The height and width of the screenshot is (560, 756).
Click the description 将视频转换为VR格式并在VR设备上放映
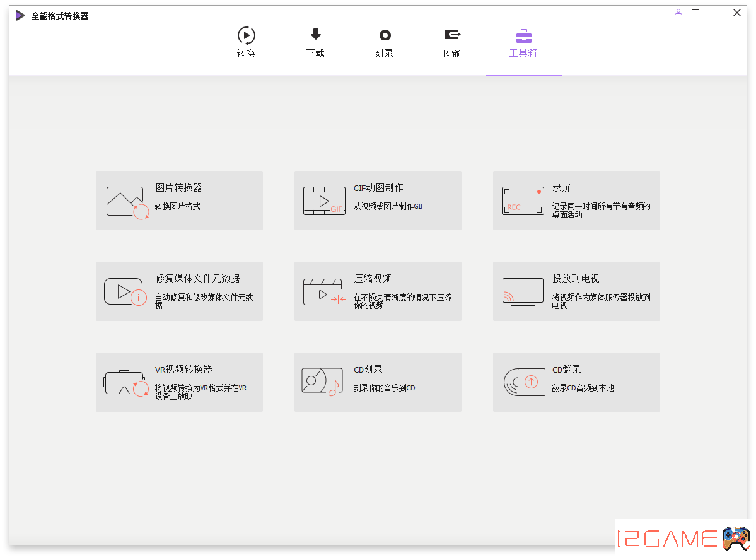201,392
